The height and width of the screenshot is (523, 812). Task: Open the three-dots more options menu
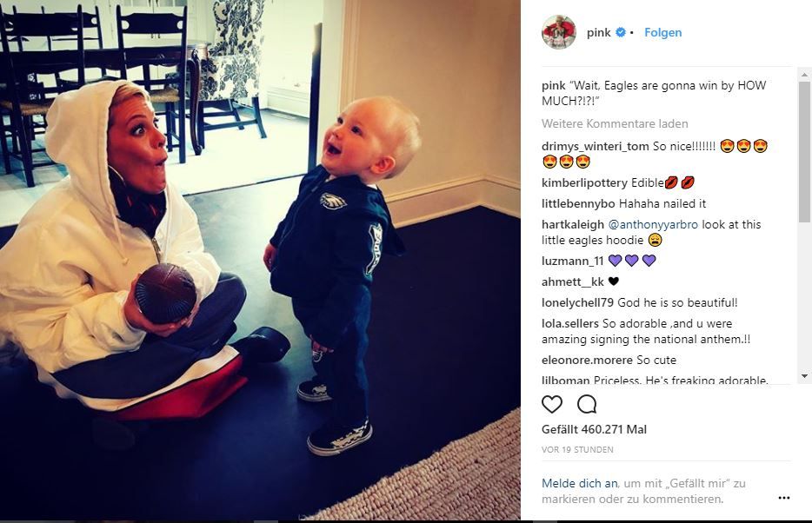(x=784, y=498)
